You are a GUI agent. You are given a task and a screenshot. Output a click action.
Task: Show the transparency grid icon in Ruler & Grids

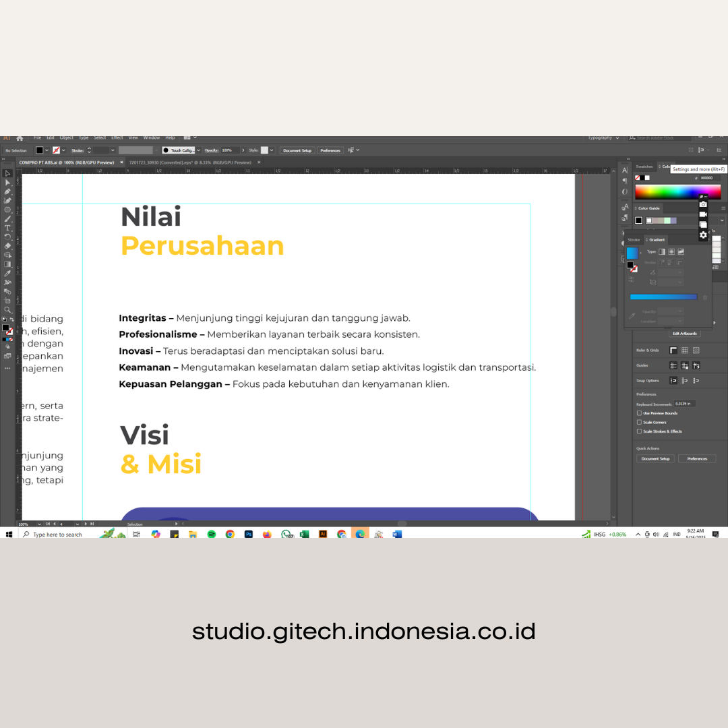696,351
